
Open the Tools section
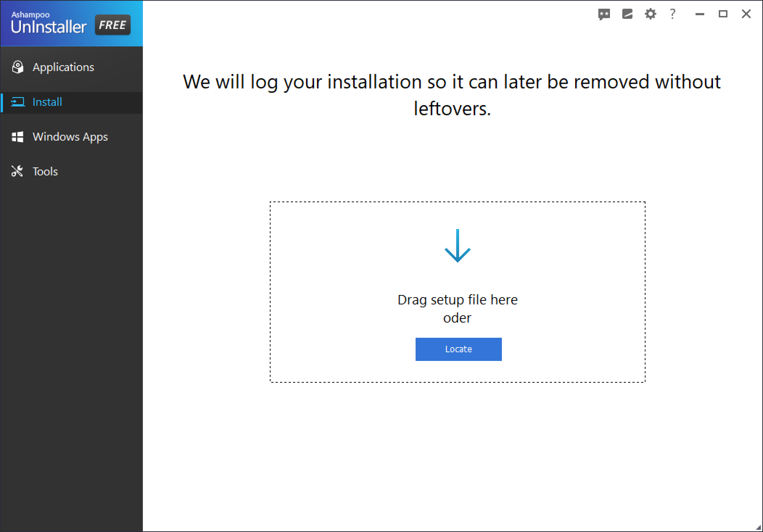pyautogui.click(x=71, y=171)
